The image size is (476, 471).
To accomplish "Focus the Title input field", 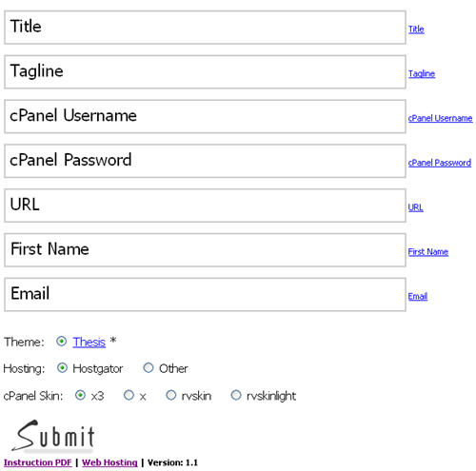I will tap(205, 28).
